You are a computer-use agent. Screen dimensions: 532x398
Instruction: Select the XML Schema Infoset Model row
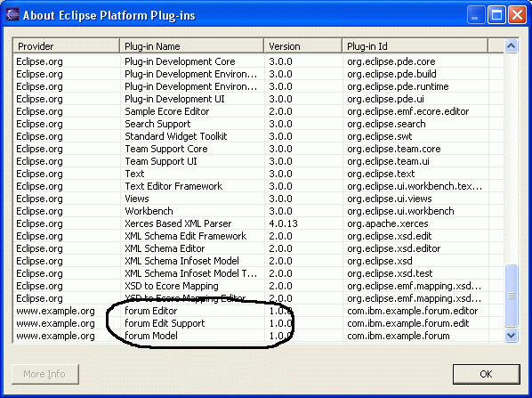258,261
